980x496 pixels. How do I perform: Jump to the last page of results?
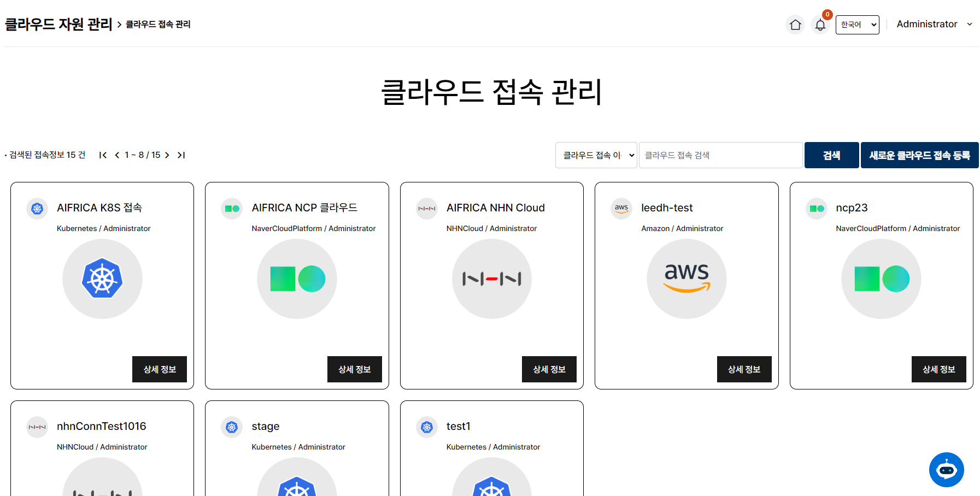pyautogui.click(x=181, y=155)
